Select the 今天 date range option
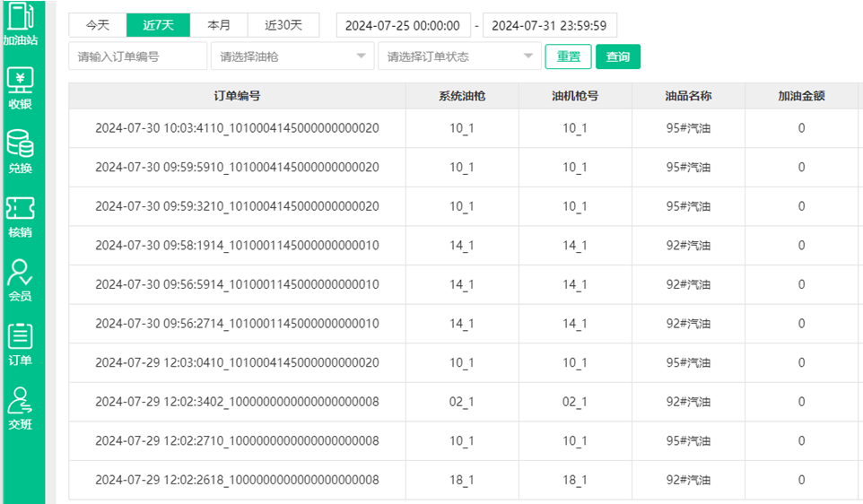This screenshot has width=863, height=504. [98, 25]
